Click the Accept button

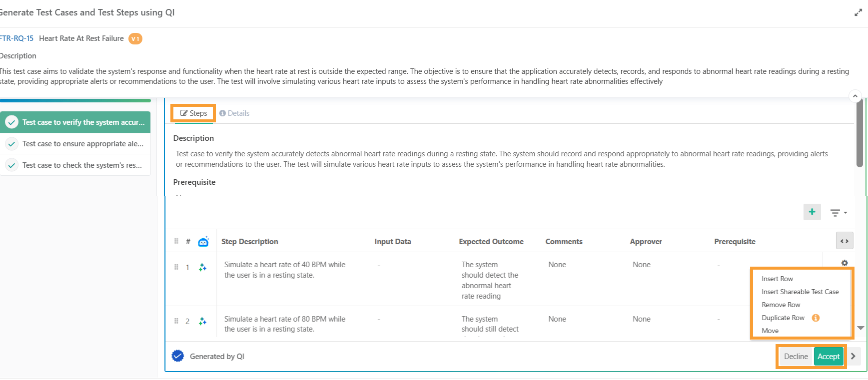point(829,357)
